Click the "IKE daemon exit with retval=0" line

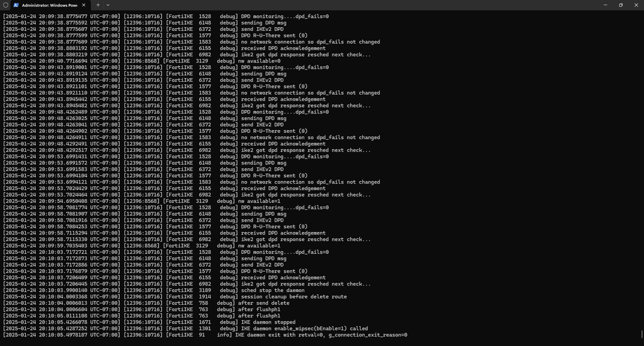322,335
